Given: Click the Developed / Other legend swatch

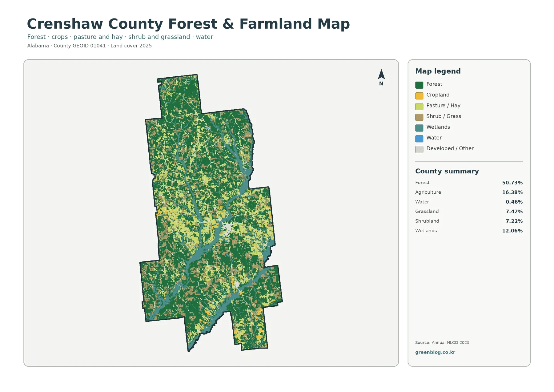Looking at the screenshot, I should point(419,149).
